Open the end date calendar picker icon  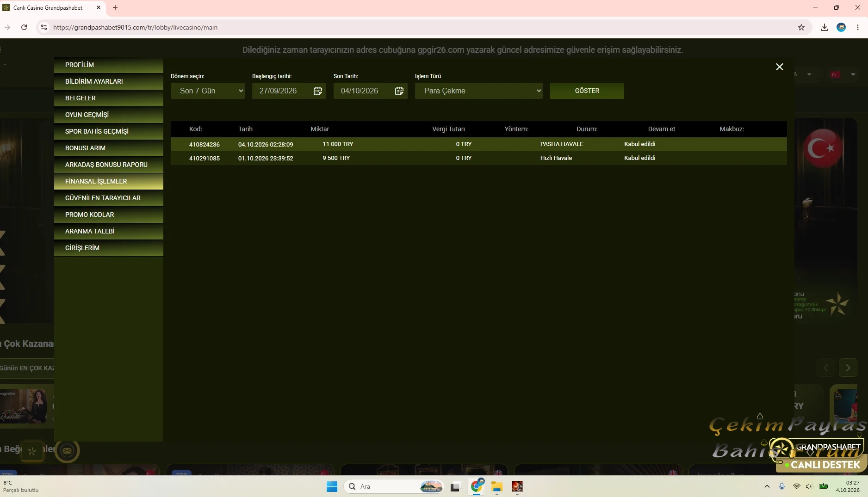[x=399, y=91]
